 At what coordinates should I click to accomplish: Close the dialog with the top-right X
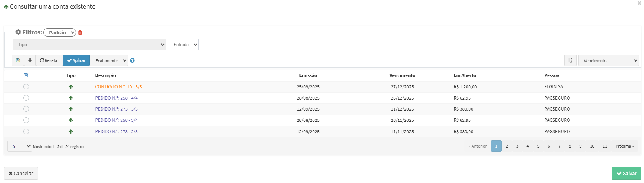pos(639,3)
